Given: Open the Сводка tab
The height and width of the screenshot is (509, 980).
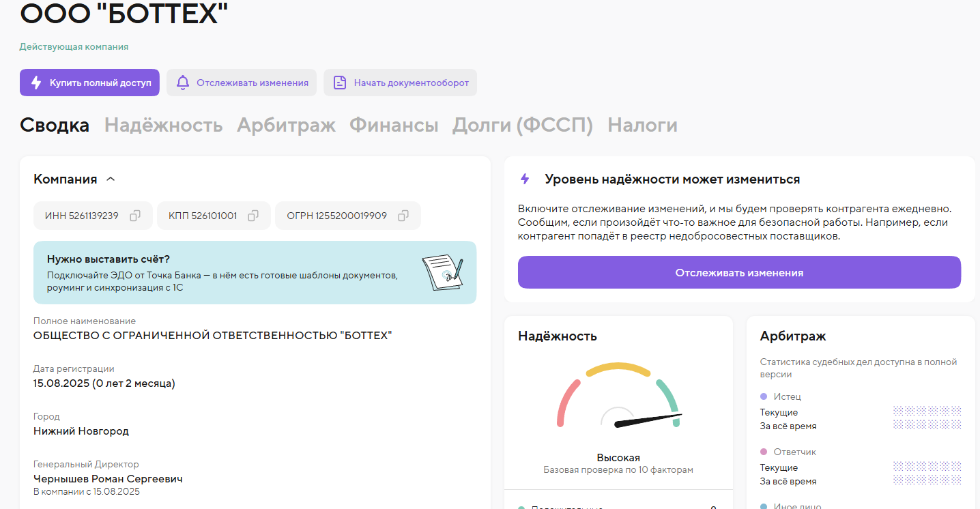Looking at the screenshot, I should click(x=55, y=126).
